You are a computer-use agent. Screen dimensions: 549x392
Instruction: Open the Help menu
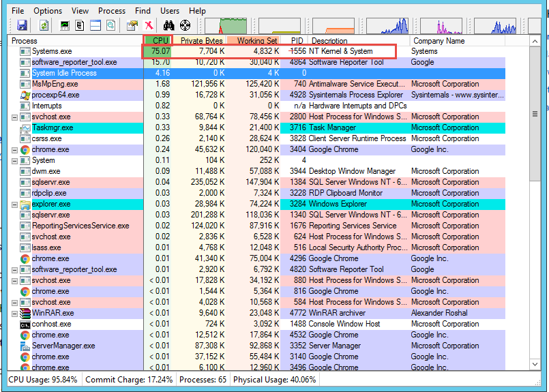point(197,11)
